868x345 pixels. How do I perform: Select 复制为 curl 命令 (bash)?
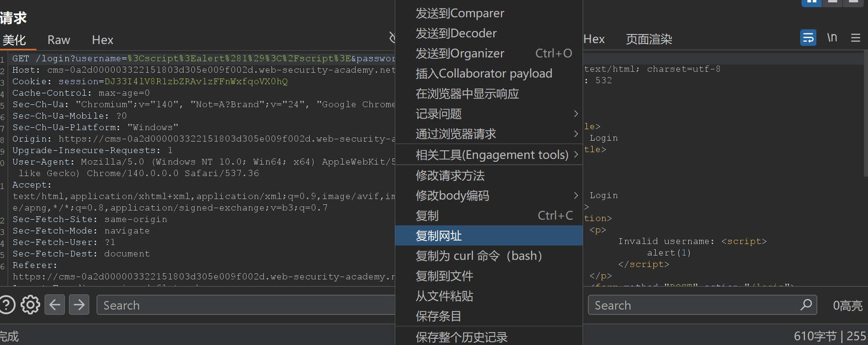tap(489, 256)
